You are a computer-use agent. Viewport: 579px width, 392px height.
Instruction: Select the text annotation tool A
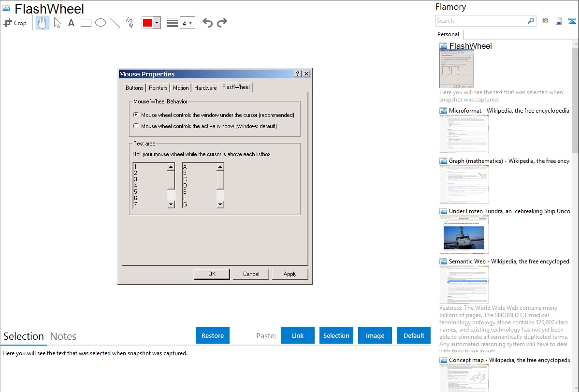pyautogui.click(x=71, y=23)
